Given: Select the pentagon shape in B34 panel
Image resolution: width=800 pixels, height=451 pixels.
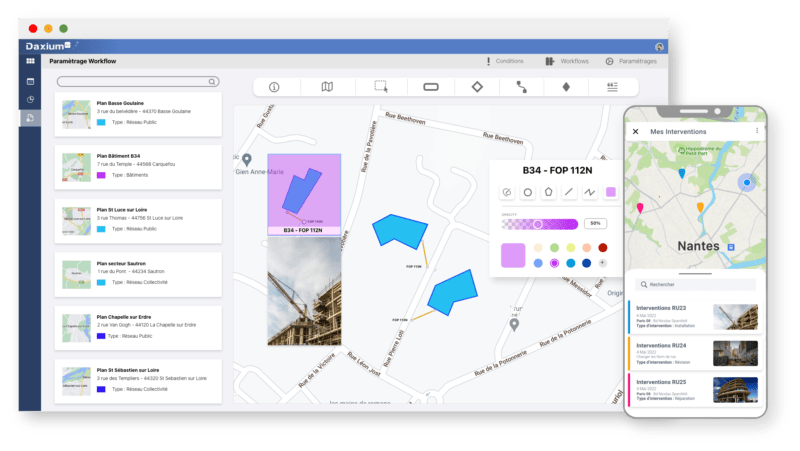Looking at the screenshot, I should [x=548, y=192].
